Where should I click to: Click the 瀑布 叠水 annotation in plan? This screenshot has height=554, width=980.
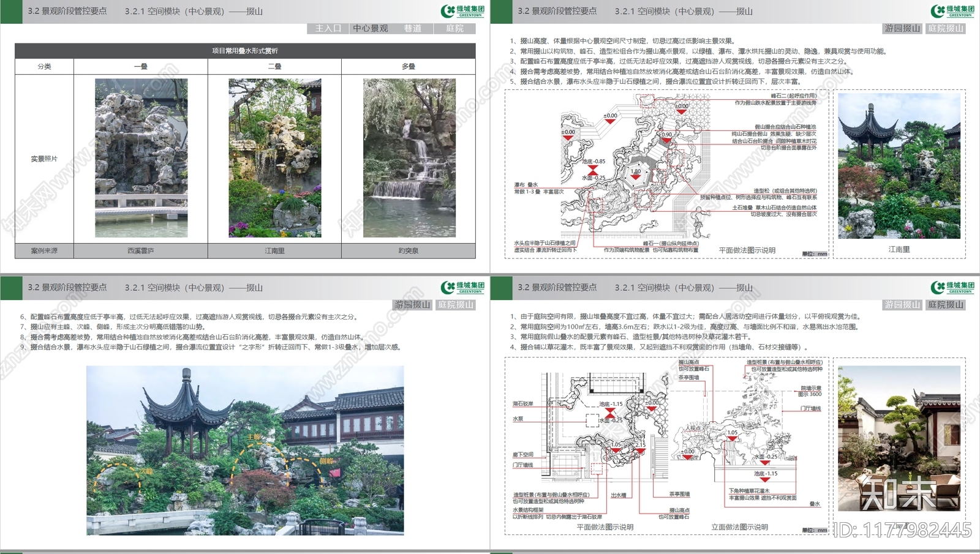(x=526, y=184)
